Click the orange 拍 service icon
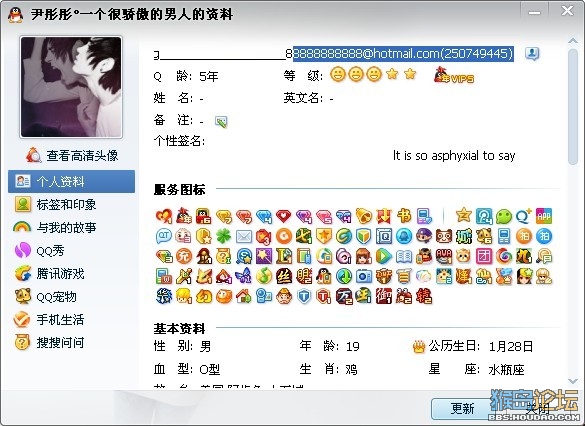The height and width of the screenshot is (426, 585). click(x=524, y=236)
